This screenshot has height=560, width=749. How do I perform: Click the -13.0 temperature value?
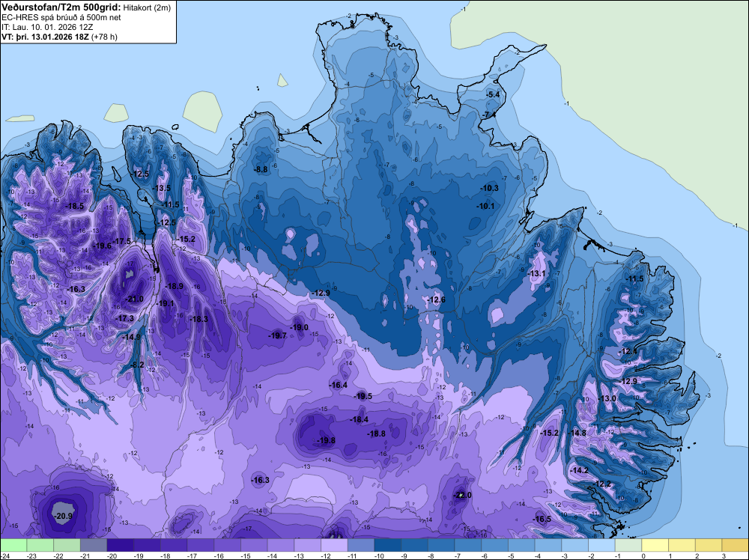[x=607, y=398]
